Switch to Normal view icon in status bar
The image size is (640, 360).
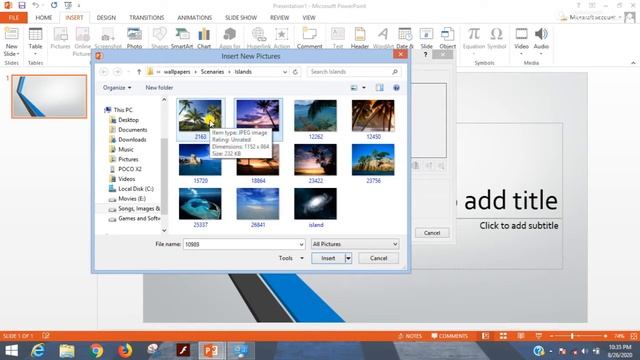coord(485,336)
